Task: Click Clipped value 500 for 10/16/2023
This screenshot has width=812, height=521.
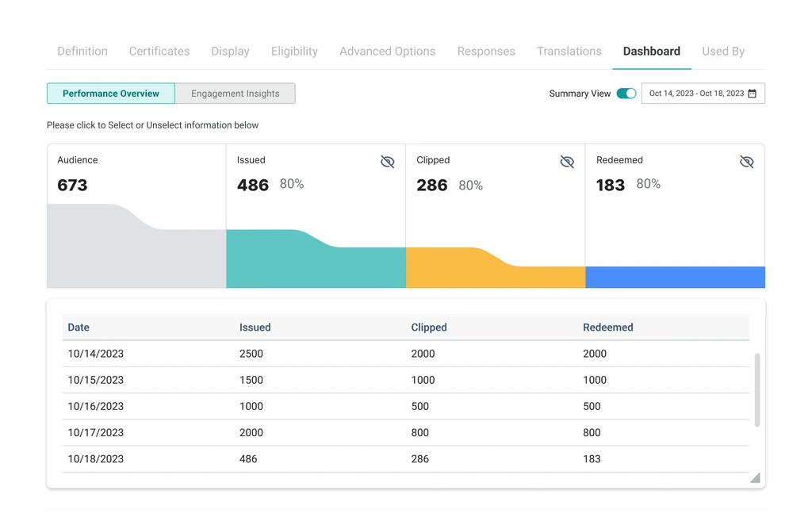Action: click(420, 407)
